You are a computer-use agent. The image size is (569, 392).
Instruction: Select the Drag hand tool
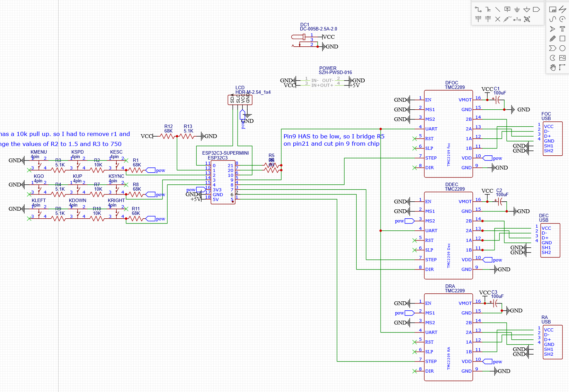click(553, 67)
